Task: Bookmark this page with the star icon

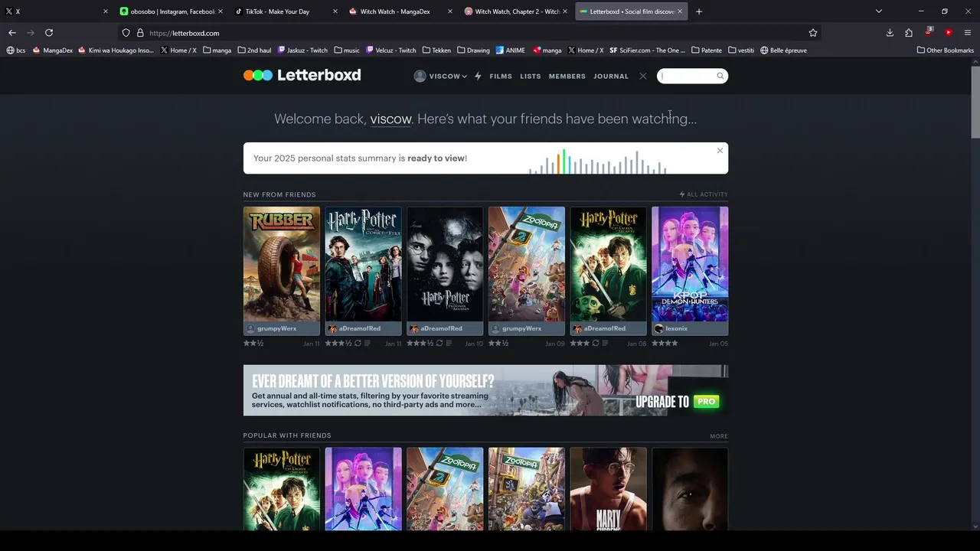Action: tap(813, 33)
